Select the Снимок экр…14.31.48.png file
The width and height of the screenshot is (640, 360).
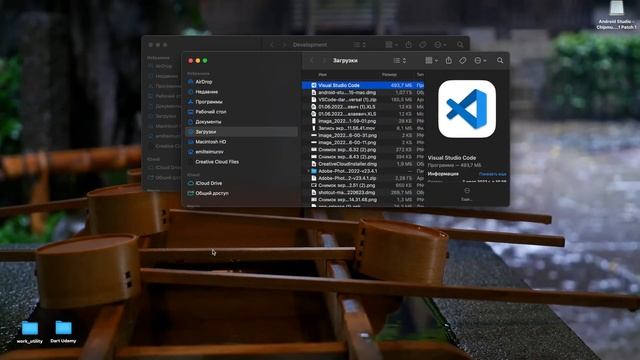[363, 200]
